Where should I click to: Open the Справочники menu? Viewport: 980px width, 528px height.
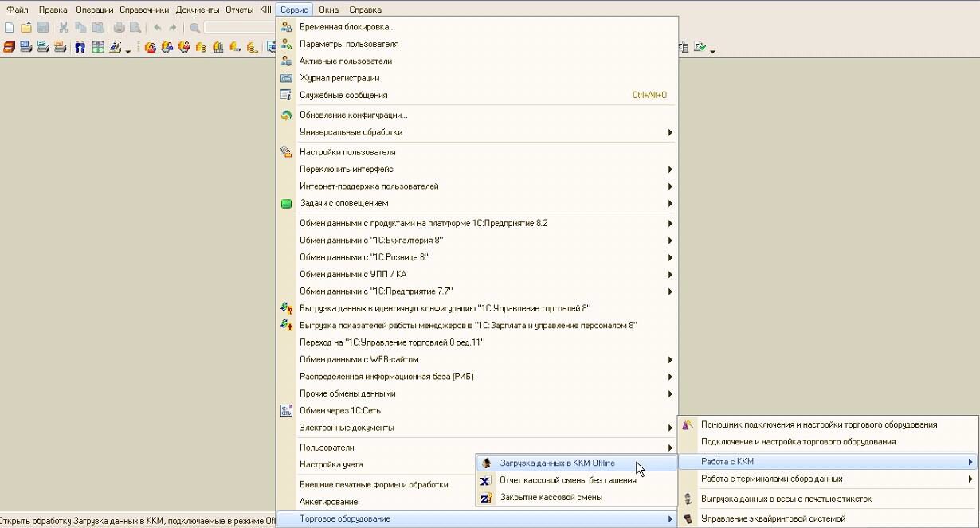[144, 10]
